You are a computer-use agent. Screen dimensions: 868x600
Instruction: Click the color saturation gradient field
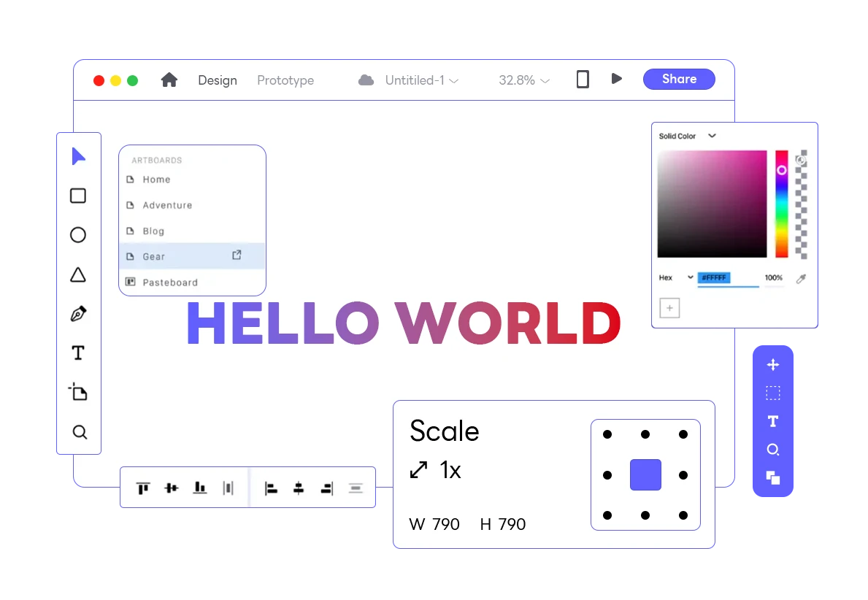click(x=712, y=204)
